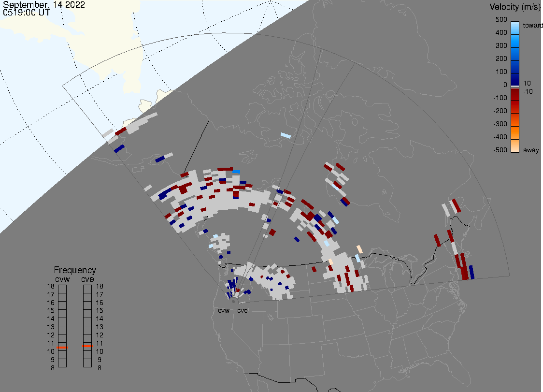Select '14' label beside the cvw bar

coord(51,319)
